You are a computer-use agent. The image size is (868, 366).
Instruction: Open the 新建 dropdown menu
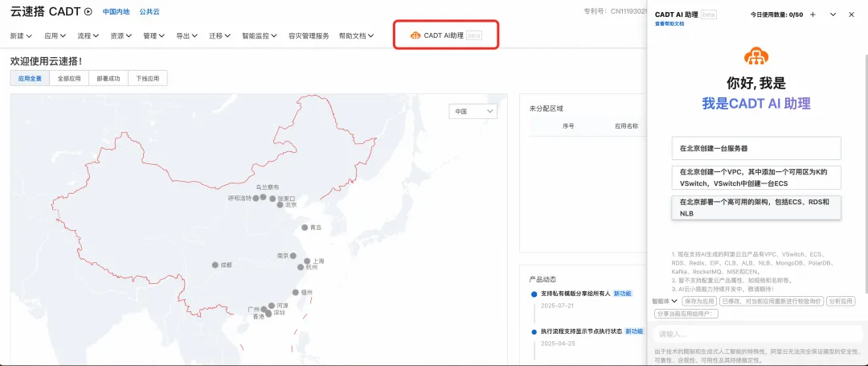pos(21,35)
